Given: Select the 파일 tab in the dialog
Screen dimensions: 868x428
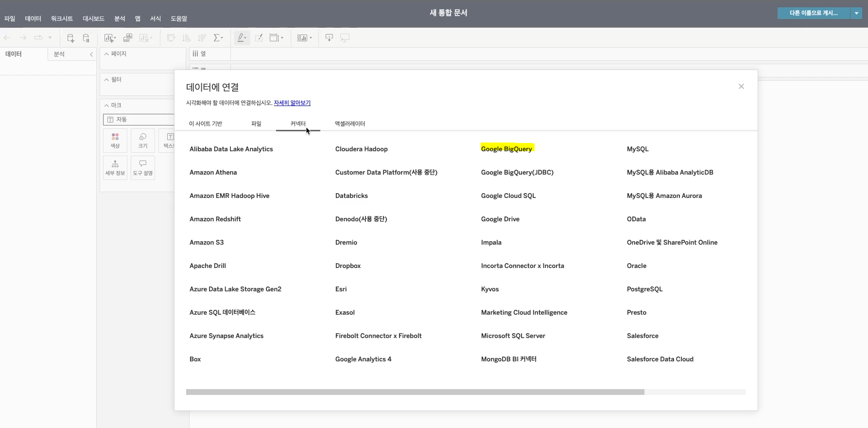Looking at the screenshot, I should point(256,124).
